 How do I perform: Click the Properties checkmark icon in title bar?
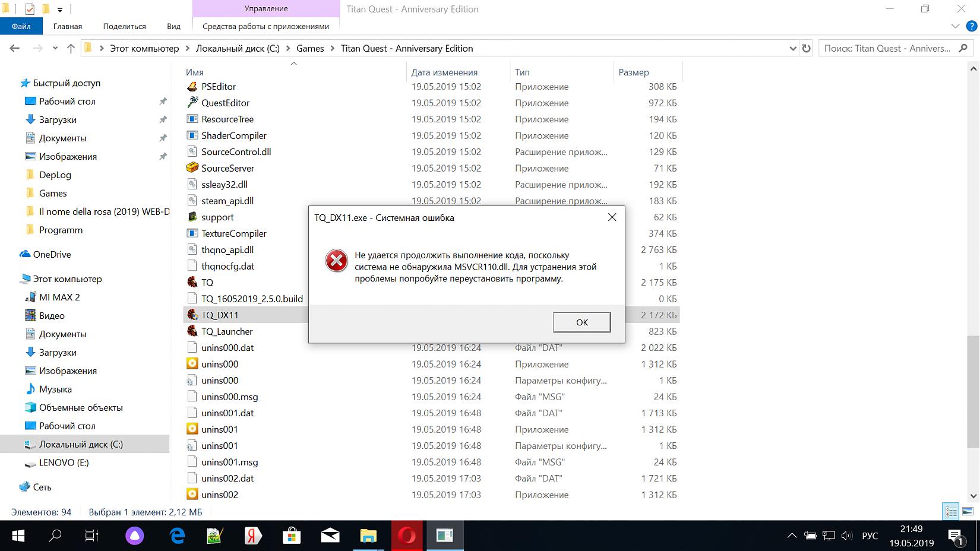[30, 9]
